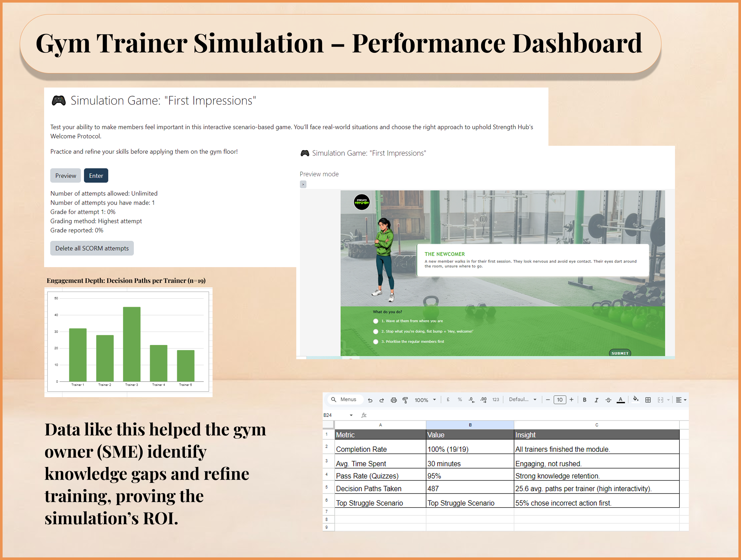The height and width of the screenshot is (560, 741).
Task: Click the Preview button
Action: [66, 176]
